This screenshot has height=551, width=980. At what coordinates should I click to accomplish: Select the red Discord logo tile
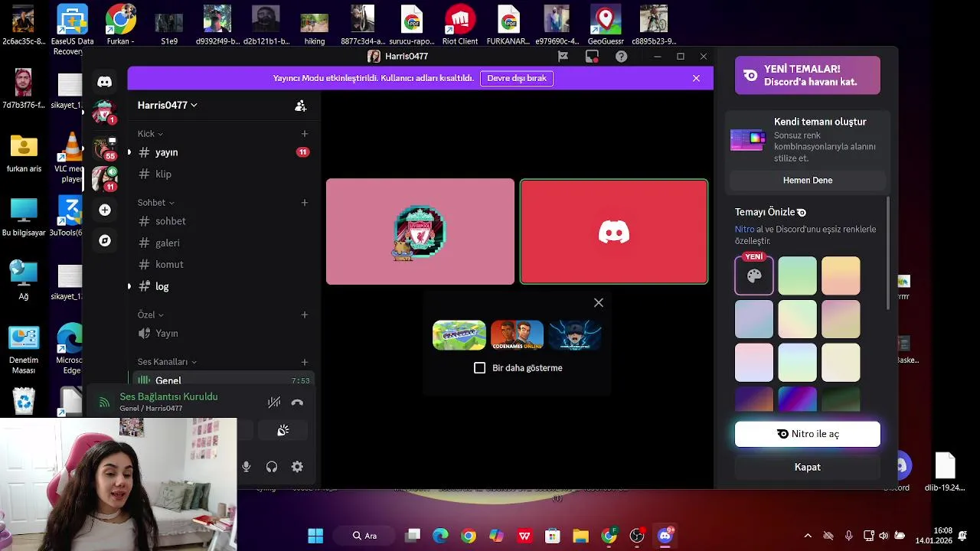(x=614, y=232)
